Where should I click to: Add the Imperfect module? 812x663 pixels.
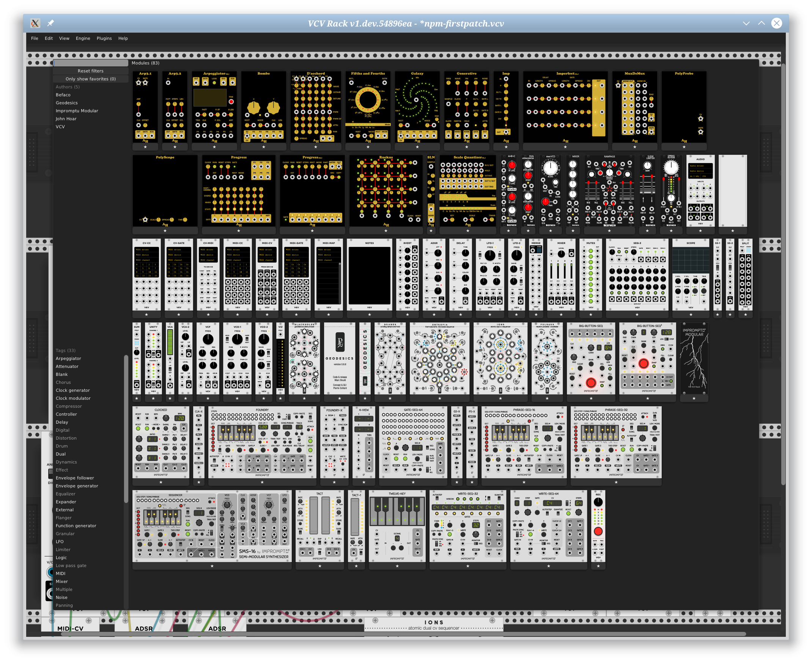click(x=565, y=107)
